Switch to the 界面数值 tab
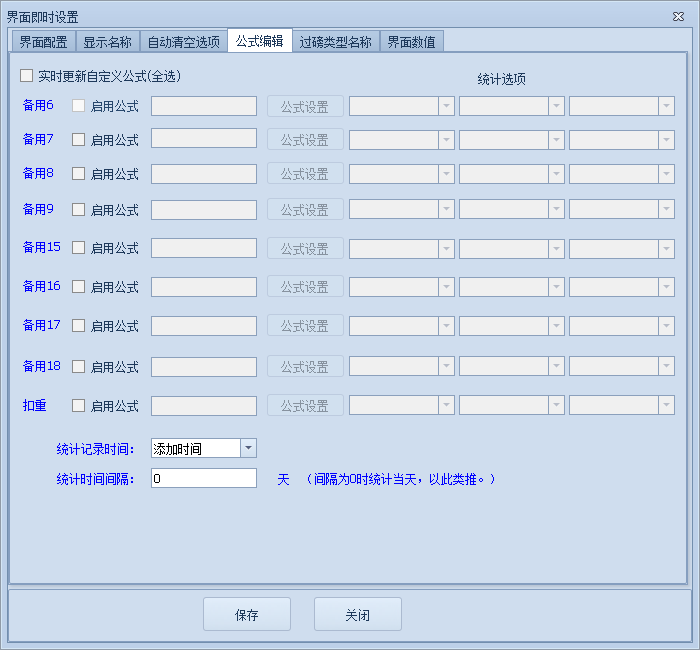Viewport: 700px width, 650px height. (x=412, y=42)
